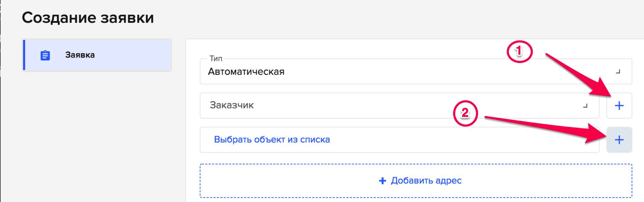The image size is (644, 202).
Task: Click the Тип field label
Action: click(x=216, y=58)
